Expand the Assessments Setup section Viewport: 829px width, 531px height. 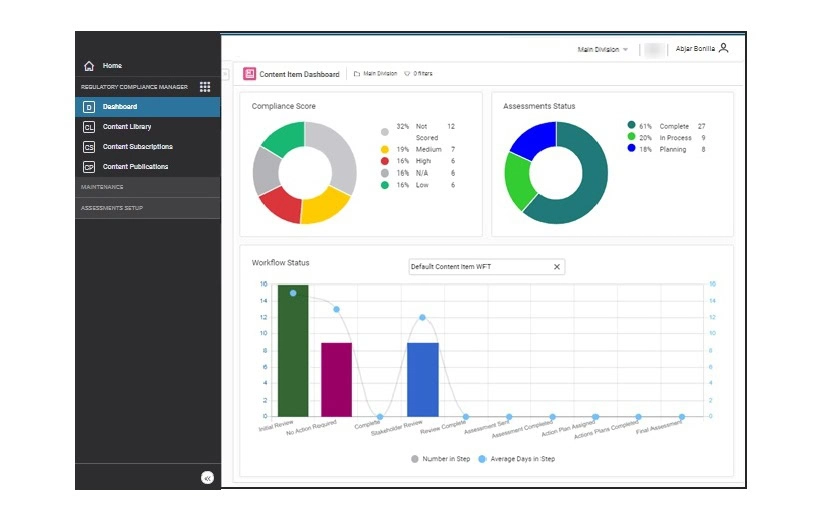[147, 208]
